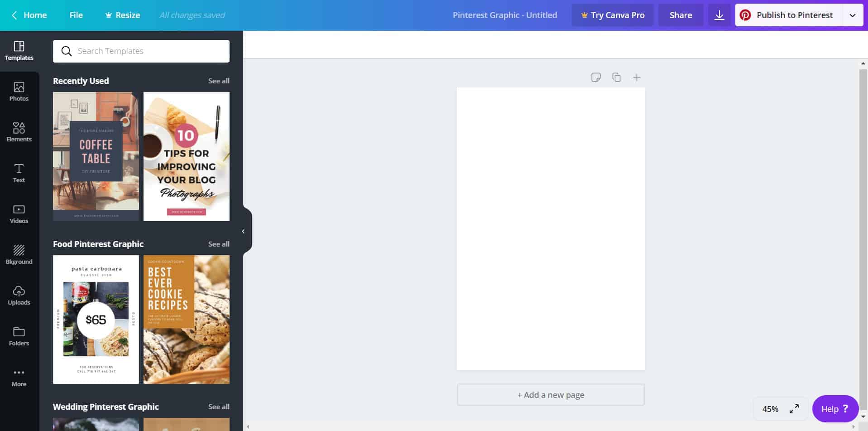This screenshot has width=868, height=431.
Task: Open the Videos panel
Action: [x=19, y=214]
